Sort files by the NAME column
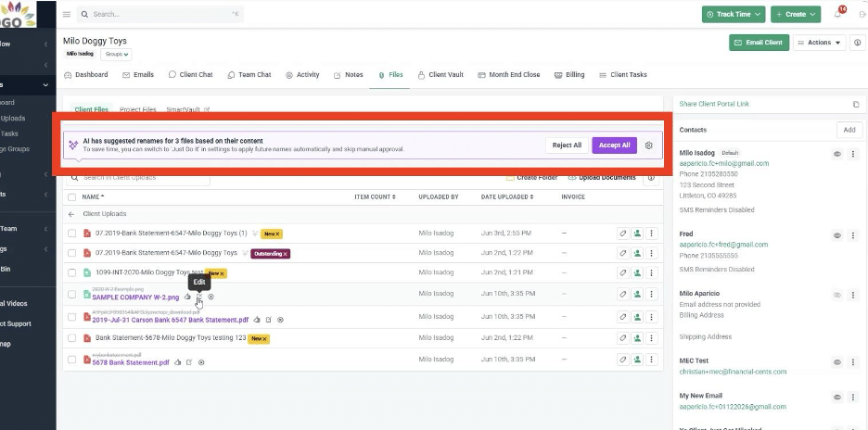Image resolution: width=868 pixels, height=430 pixels. [x=93, y=197]
